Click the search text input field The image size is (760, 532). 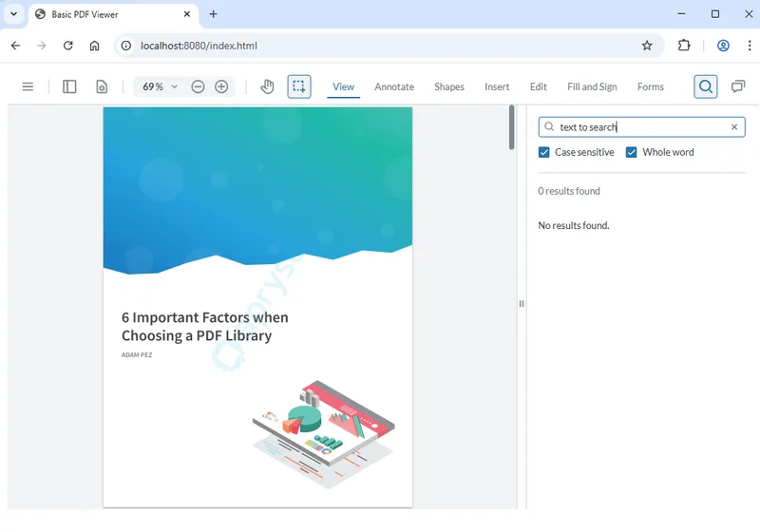pos(642,127)
